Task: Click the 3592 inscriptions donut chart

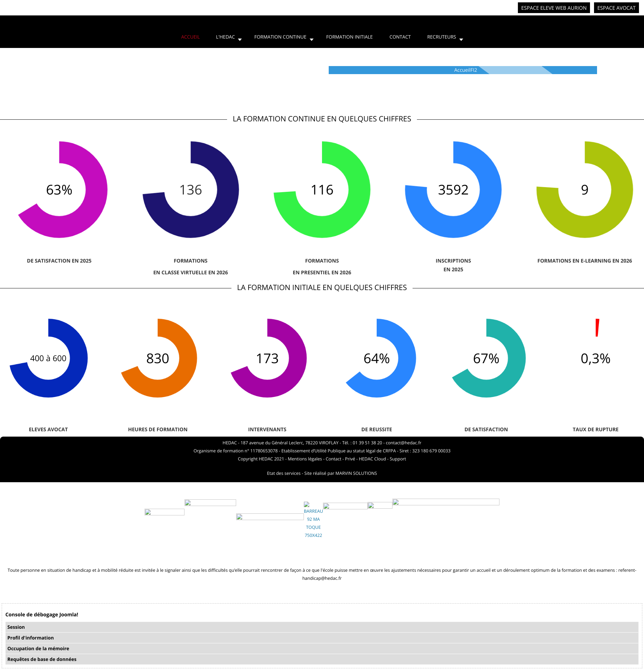Action: pos(453,190)
